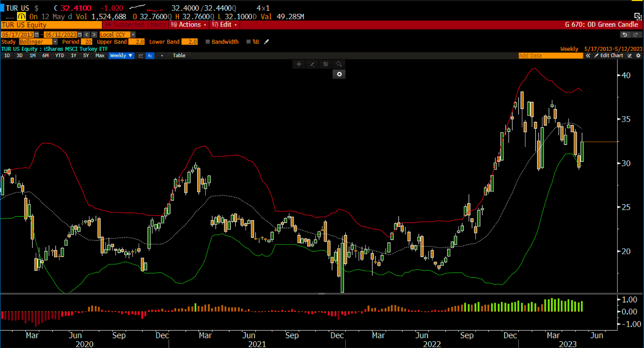Screen dimensions: 644x348
Task: Toggle the %B checkbox
Action: tap(248, 42)
